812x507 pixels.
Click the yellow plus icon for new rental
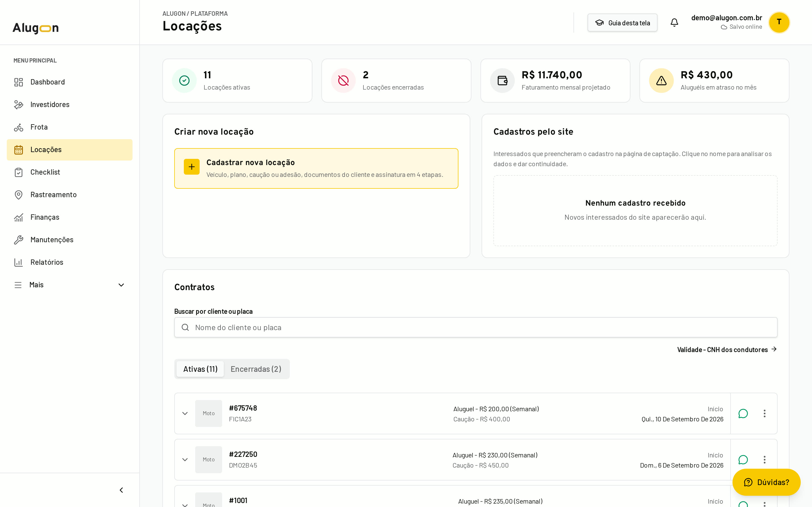click(192, 167)
